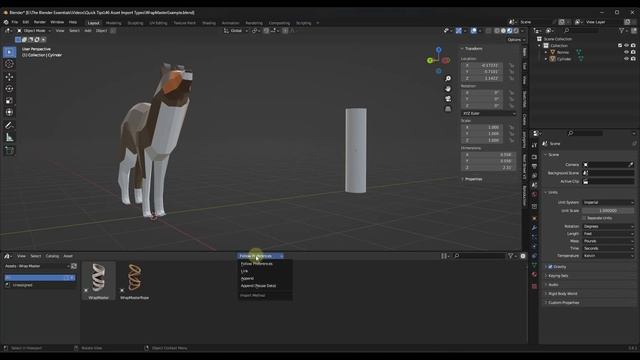
Task: Open the Length Feet dropdown
Action: tap(608, 234)
